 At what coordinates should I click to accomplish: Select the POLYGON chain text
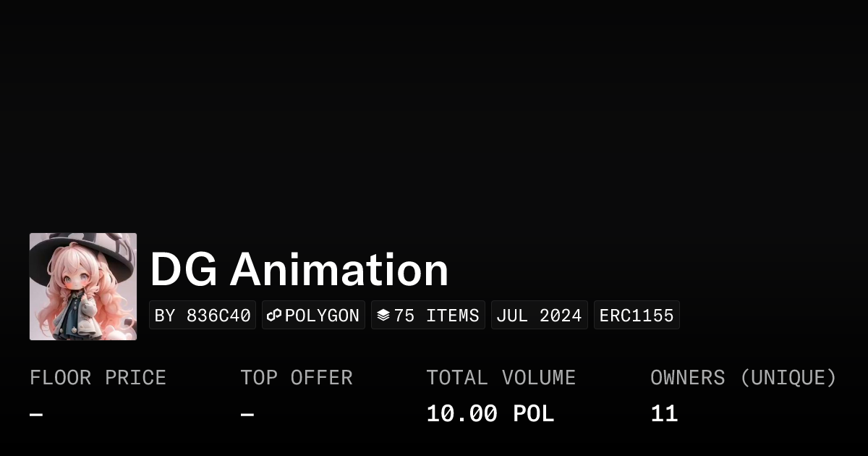click(x=322, y=316)
